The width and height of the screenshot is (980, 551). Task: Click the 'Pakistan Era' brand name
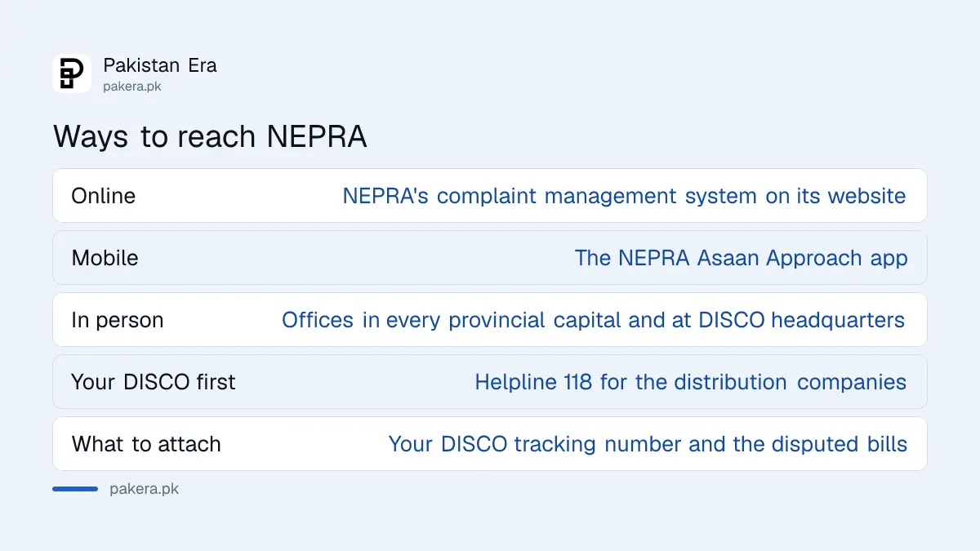160,65
